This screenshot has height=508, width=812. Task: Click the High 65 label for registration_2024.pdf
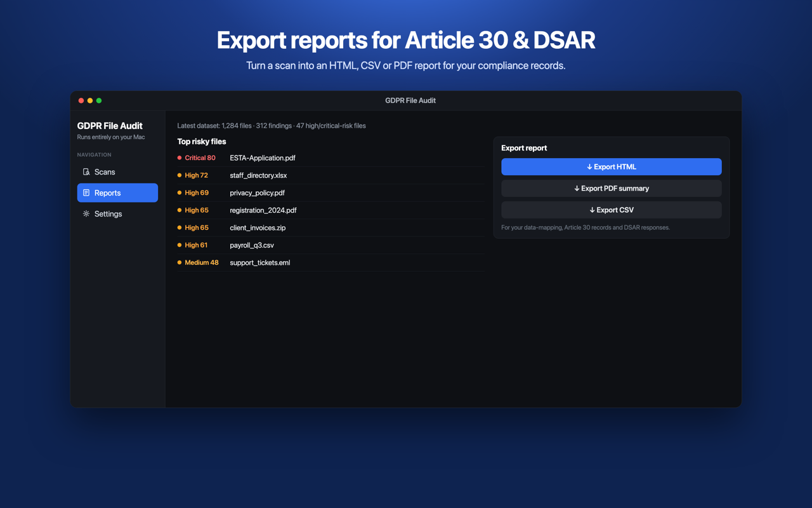pyautogui.click(x=197, y=210)
